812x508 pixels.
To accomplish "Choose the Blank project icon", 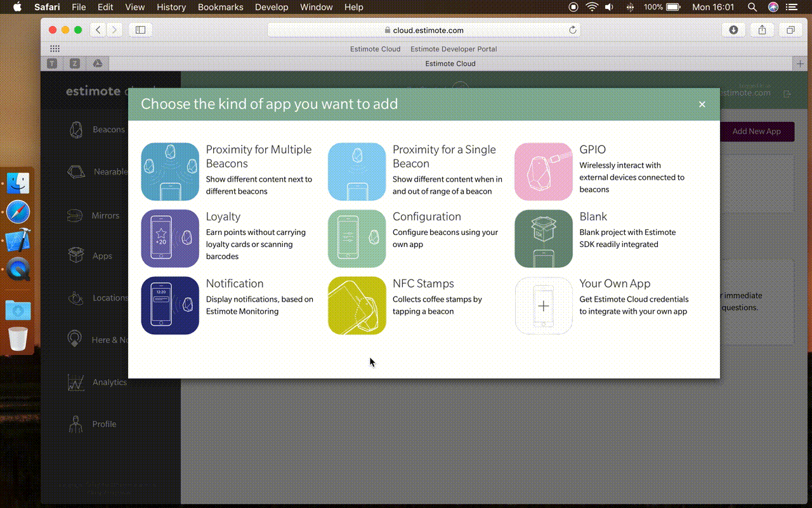I will coord(544,239).
